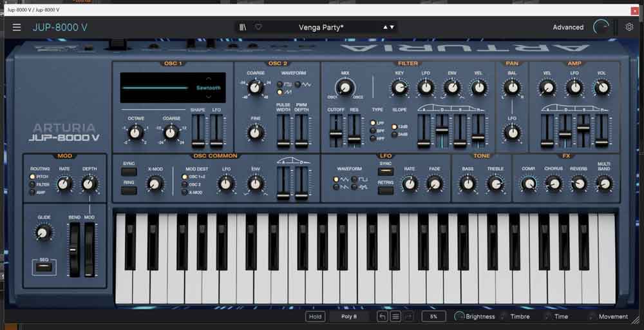Open the hamburger main menu
This screenshot has width=644, height=330.
[x=17, y=27]
